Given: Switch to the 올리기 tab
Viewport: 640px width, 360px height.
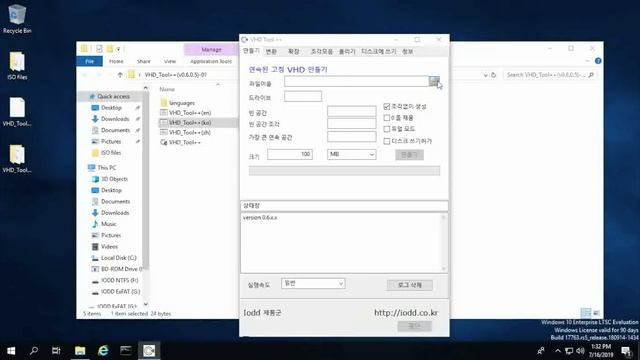Looking at the screenshot, I should coord(347,51).
